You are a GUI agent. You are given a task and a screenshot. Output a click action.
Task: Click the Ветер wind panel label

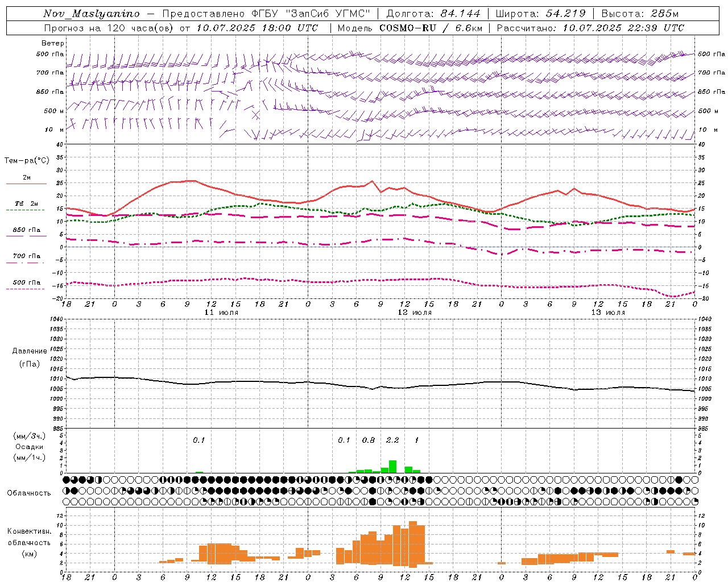53,43
